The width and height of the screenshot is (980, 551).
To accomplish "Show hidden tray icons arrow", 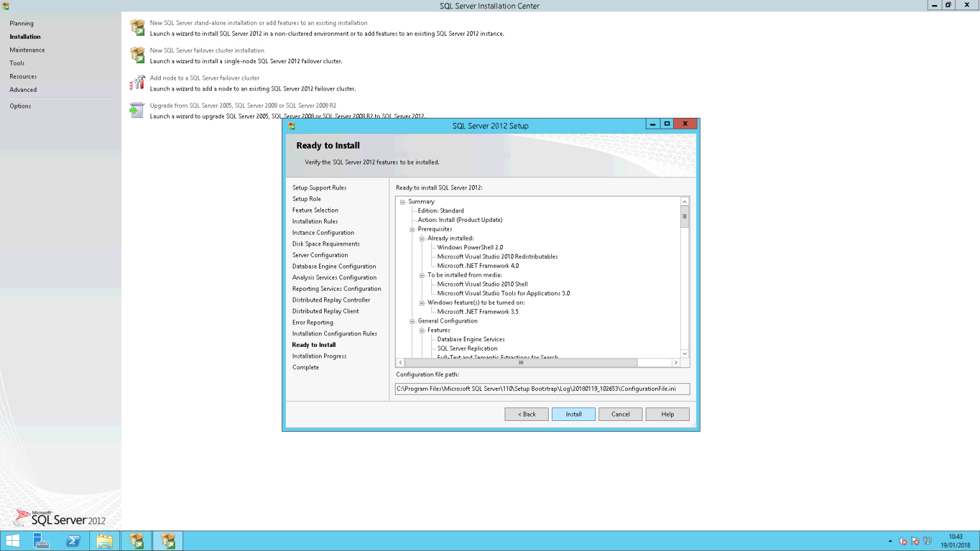I will click(x=890, y=541).
